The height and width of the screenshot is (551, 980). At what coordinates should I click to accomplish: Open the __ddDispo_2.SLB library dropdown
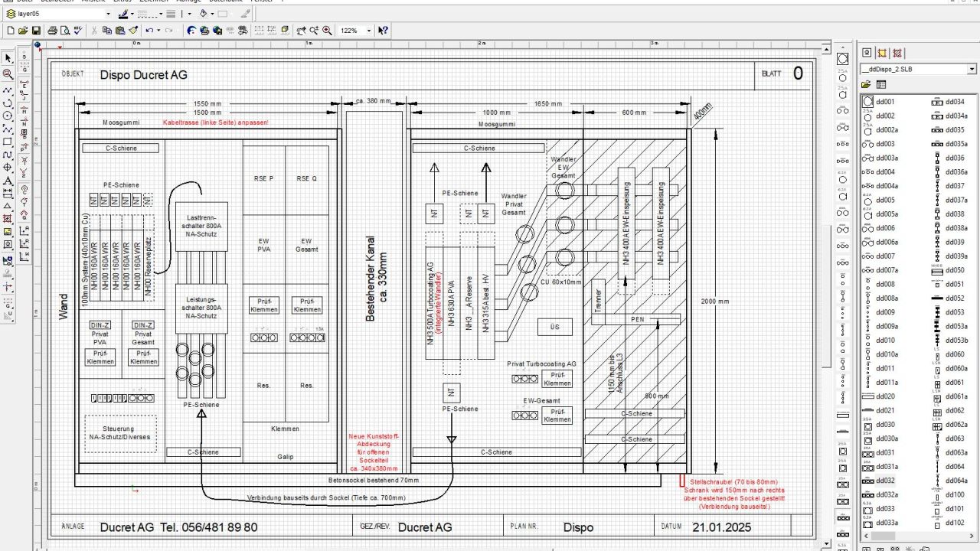coord(972,69)
